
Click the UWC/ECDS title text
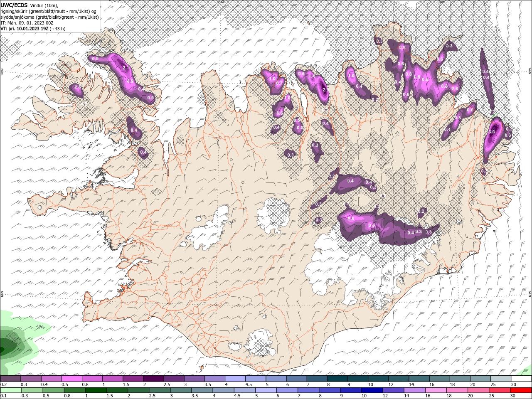14,5
